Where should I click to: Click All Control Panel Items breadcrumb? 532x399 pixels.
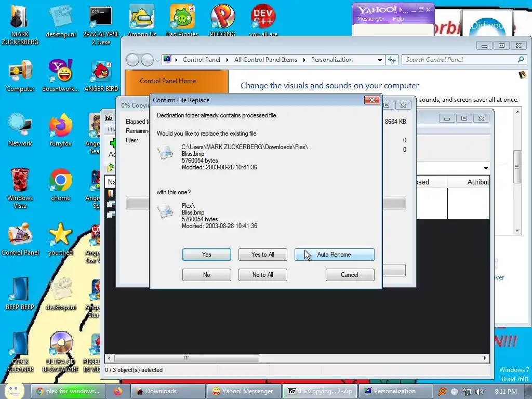point(265,60)
